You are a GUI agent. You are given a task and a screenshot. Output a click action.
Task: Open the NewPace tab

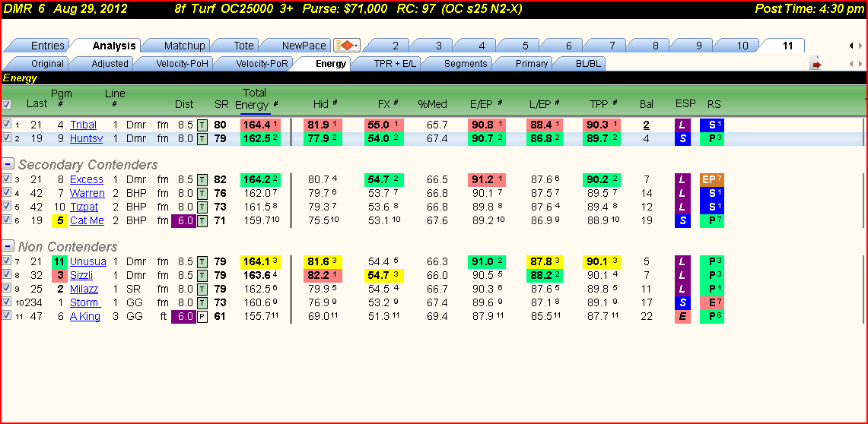[x=300, y=46]
